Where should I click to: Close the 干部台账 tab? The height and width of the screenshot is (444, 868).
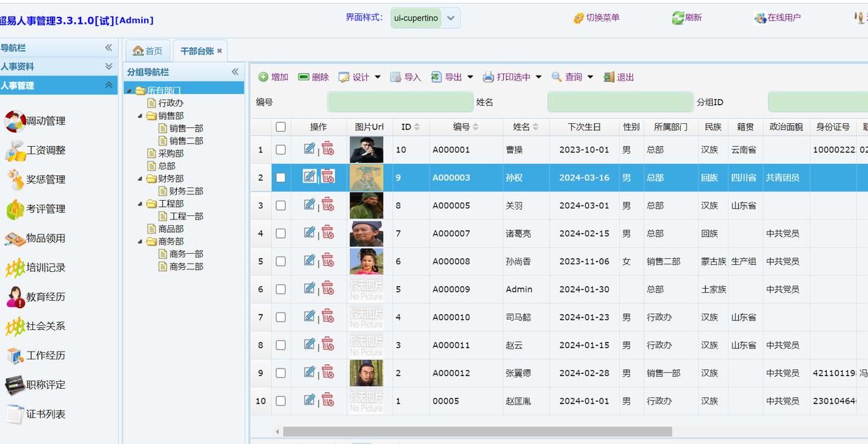click(219, 51)
